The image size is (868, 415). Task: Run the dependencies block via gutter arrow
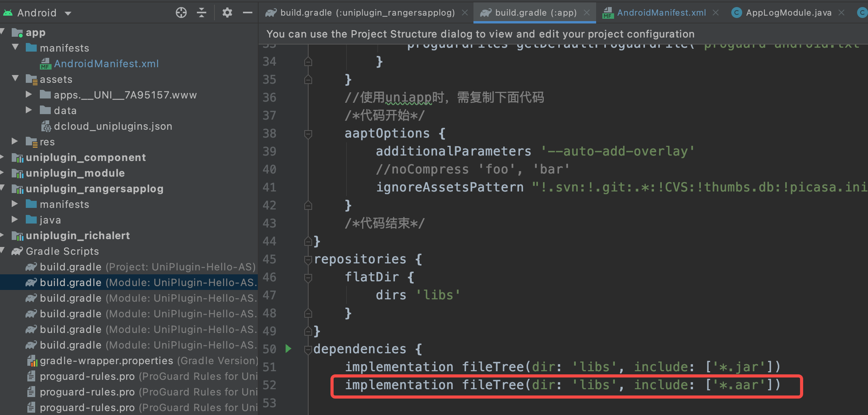coord(288,349)
